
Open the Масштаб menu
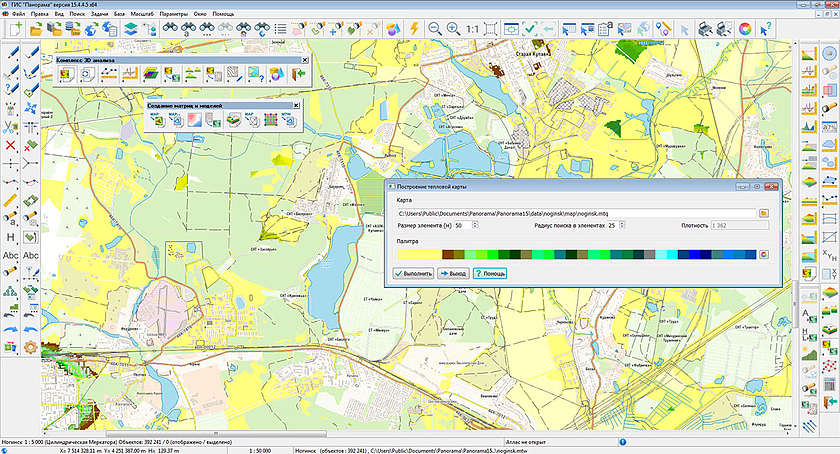tap(141, 15)
